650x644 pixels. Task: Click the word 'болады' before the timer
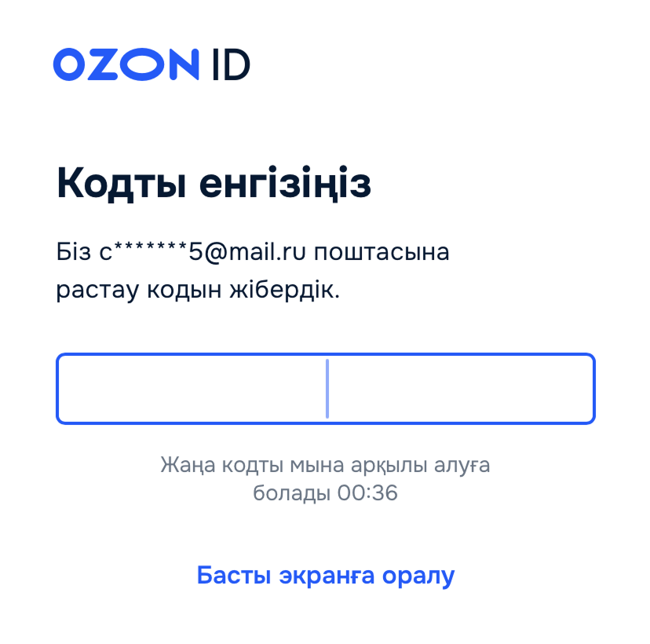coord(291,493)
